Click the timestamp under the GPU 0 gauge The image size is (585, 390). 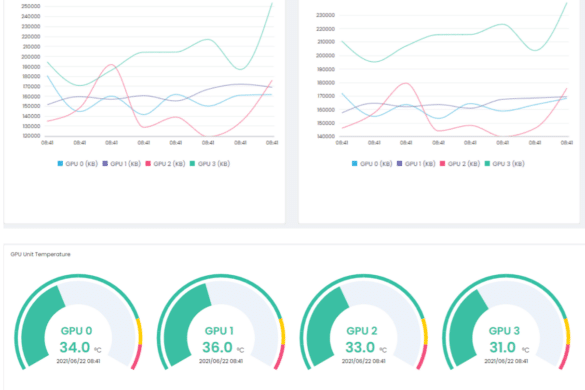click(78, 361)
